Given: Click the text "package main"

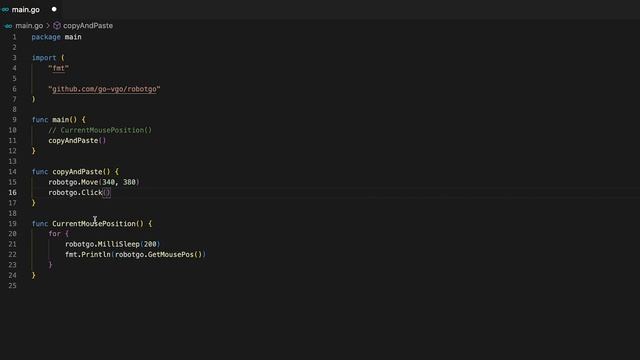Looking at the screenshot, I should (56, 37).
